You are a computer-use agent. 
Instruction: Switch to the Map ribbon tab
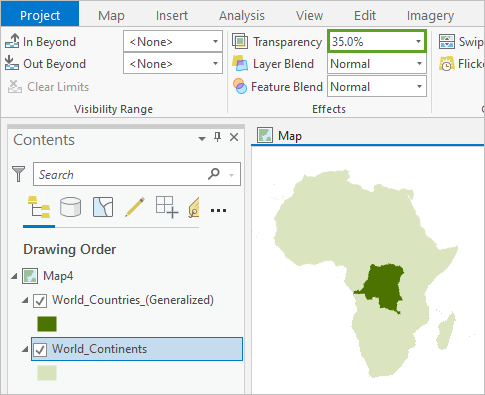(x=111, y=15)
